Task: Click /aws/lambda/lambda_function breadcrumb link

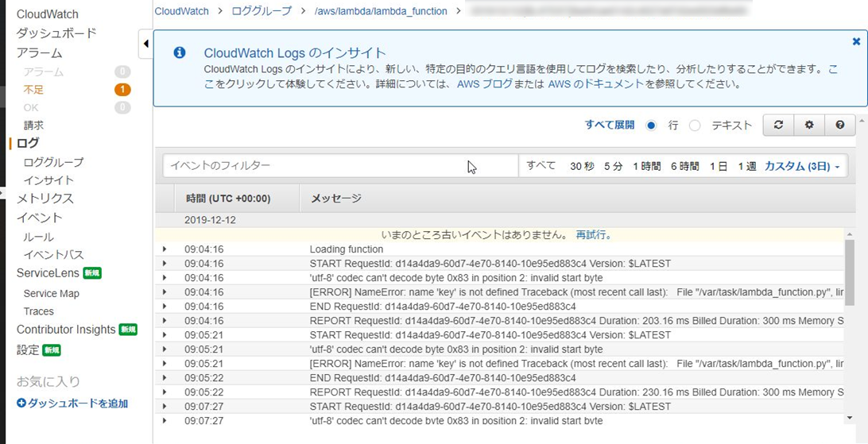Action: click(x=381, y=11)
